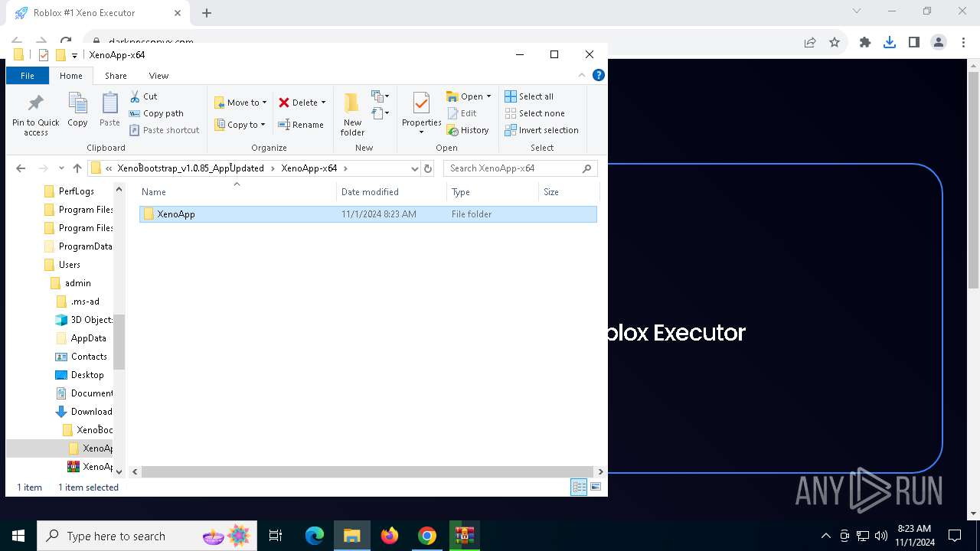The image size is (980, 551).
Task: Click Chrome downloads icon
Action: click(x=890, y=43)
